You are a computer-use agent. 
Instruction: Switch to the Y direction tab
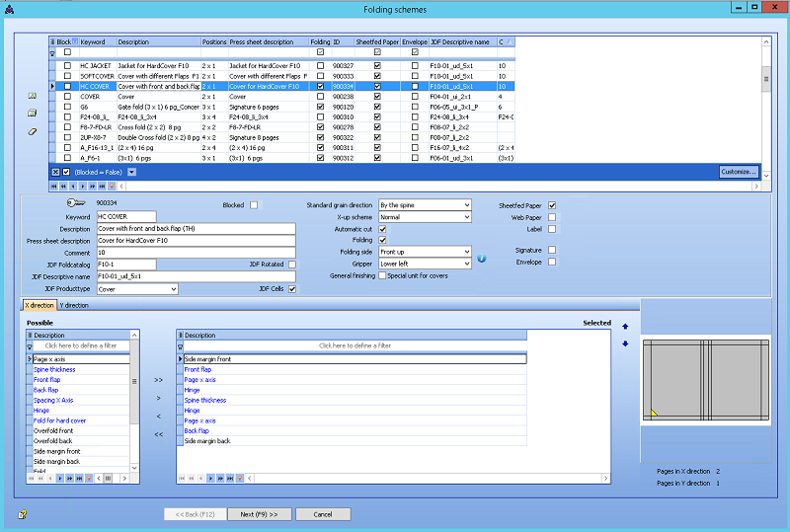74,305
